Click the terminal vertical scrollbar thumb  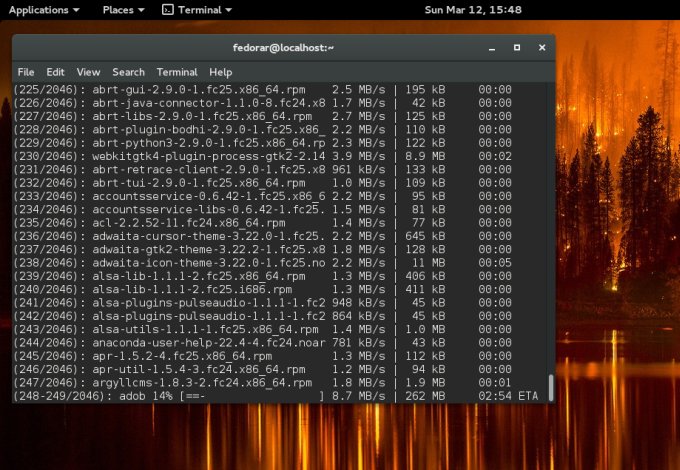tap(550, 387)
